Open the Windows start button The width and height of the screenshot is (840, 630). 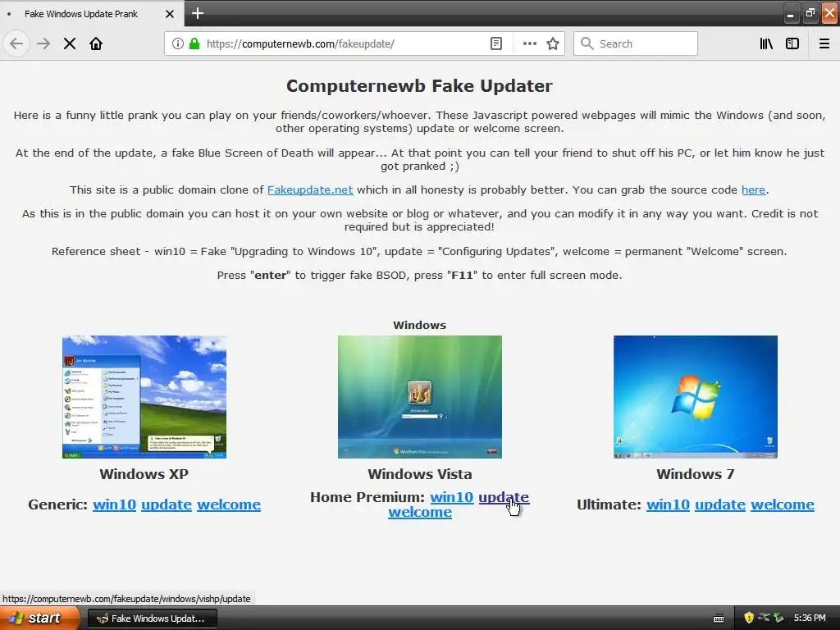tap(39, 619)
